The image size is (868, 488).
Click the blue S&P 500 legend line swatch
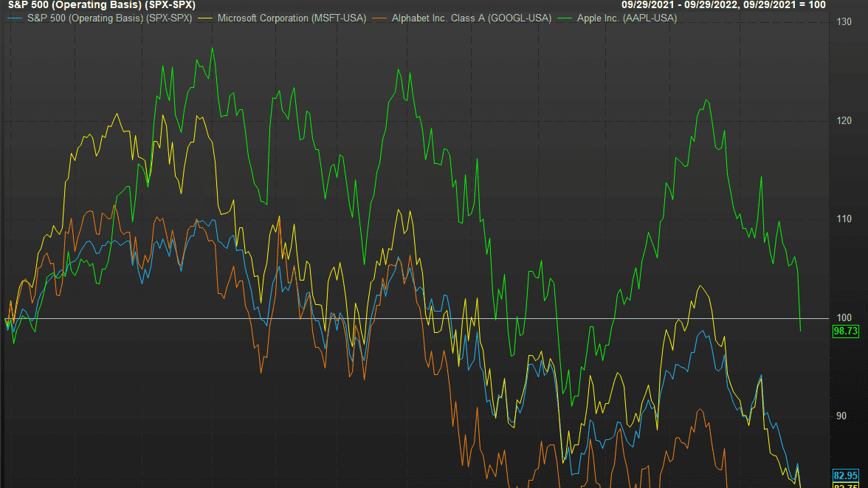tap(15, 18)
